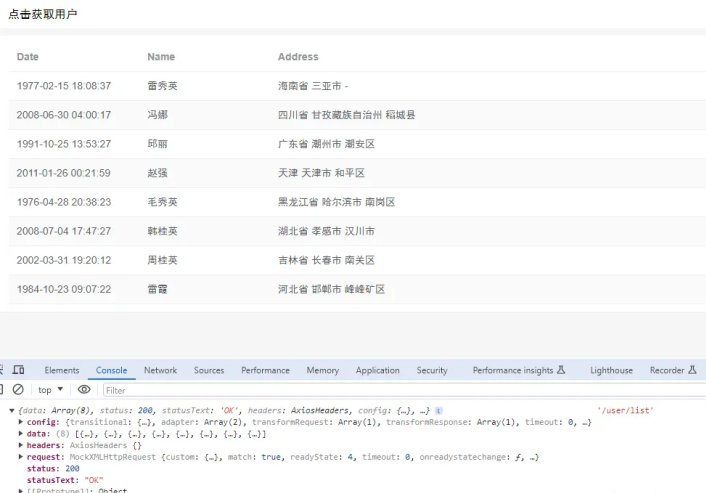
Task: Switch to the Performance tab
Action: coord(265,370)
